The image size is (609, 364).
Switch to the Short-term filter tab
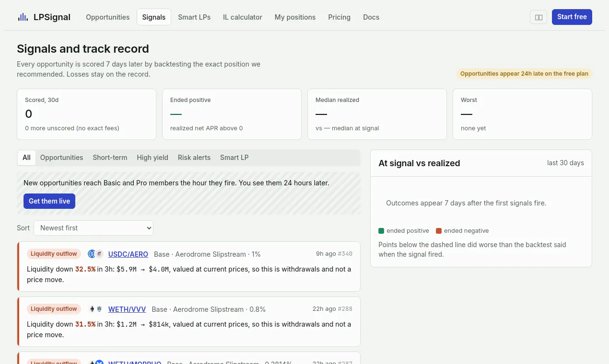[110, 158]
